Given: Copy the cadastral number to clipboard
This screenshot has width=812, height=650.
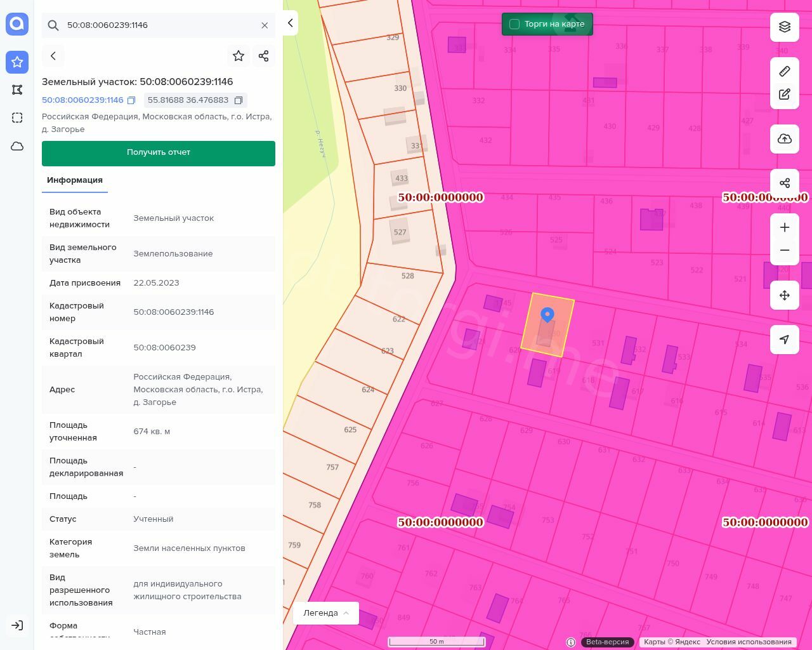Looking at the screenshot, I should pyautogui.click(x=131, y=100).
